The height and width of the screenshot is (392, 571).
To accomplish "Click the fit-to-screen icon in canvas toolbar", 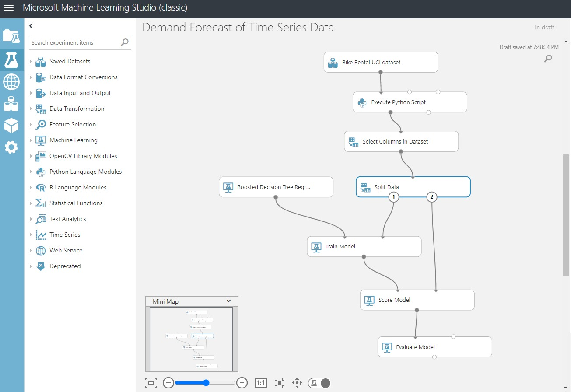I will pyautogui.click(x=151, y=382).
